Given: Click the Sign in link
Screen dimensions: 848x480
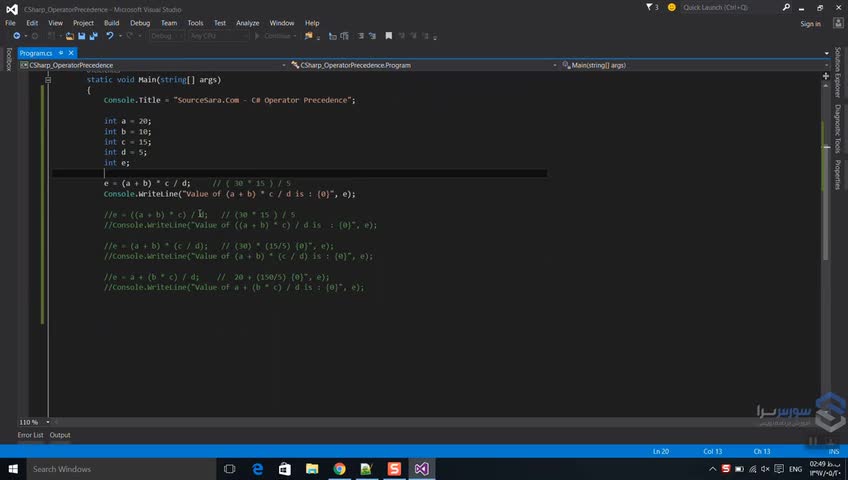Looking at the screenshot, I should tap(810, 24).
